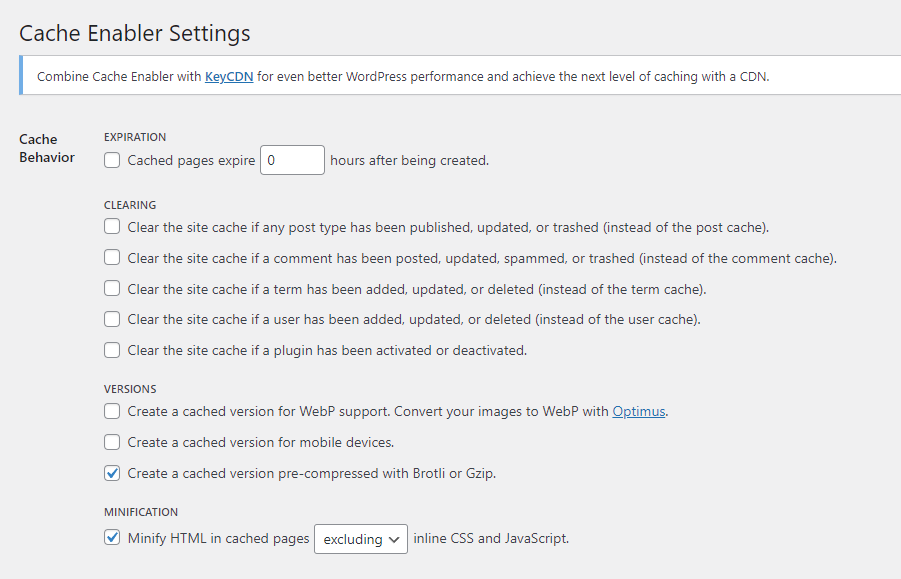Enable the Cached pages expire checkbox
Image resolution: width=901 pixels, height=579 pixels.
click(x=112, y=160)
